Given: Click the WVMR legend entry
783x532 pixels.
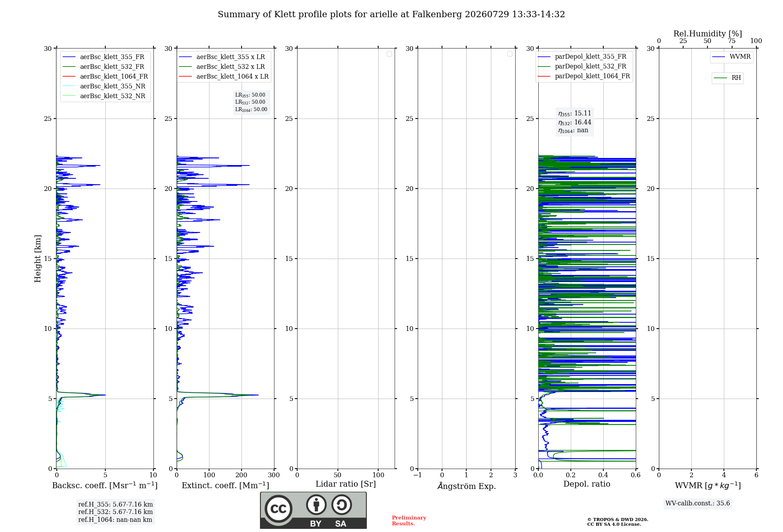Looking at the screenshot, I should point(732,57).
